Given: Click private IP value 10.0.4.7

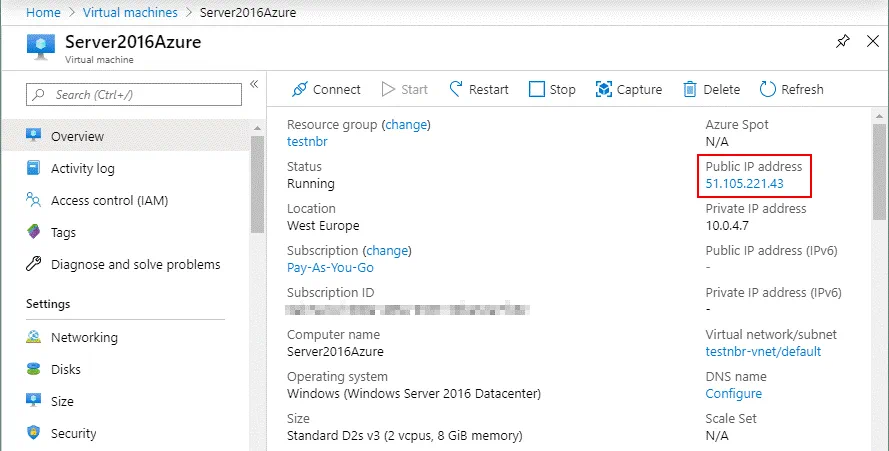Looking at the screenshot, I should pos(727,226).
